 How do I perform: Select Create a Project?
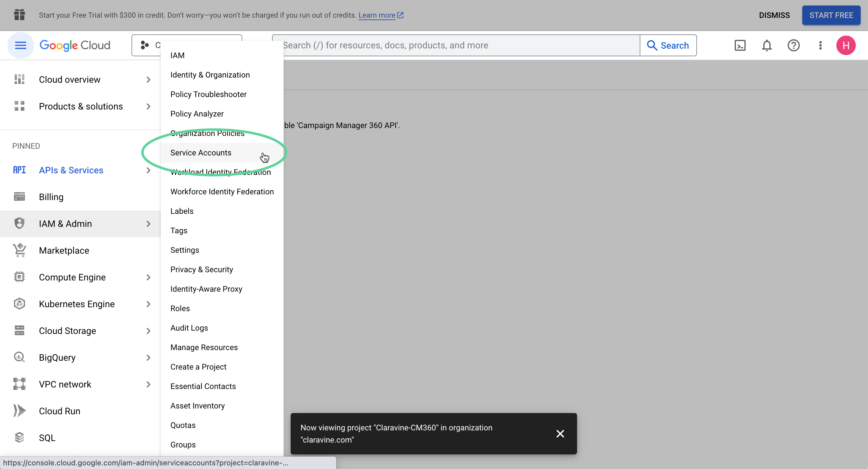pyautogui.click(x=222, y=367)
